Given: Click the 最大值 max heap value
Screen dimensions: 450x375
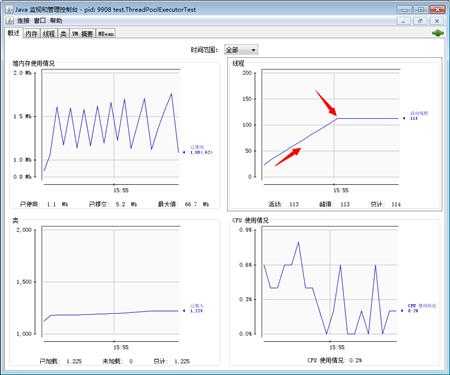Looking at the screenshot, I should [x=197, y=204].
